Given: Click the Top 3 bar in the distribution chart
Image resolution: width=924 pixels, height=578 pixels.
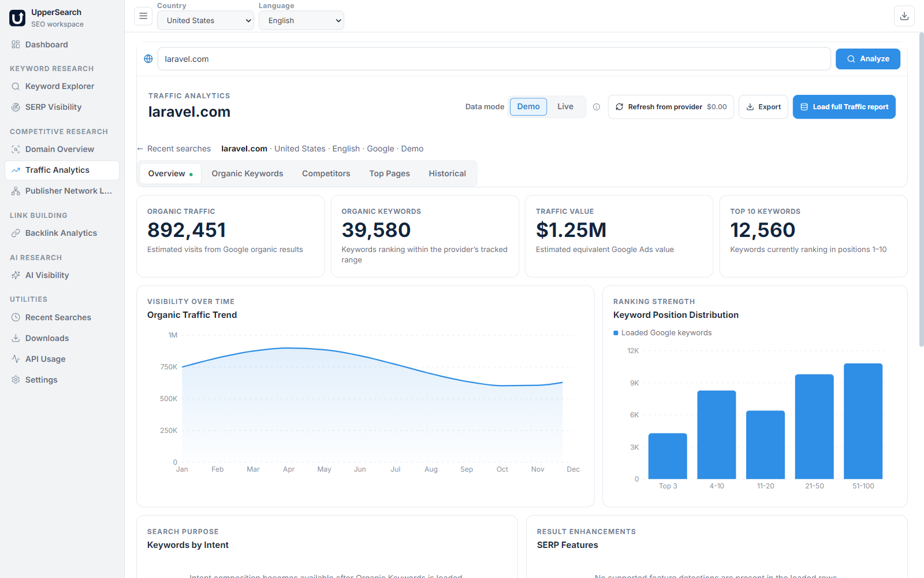Looking at the screenshot, I should pos(668,456).
